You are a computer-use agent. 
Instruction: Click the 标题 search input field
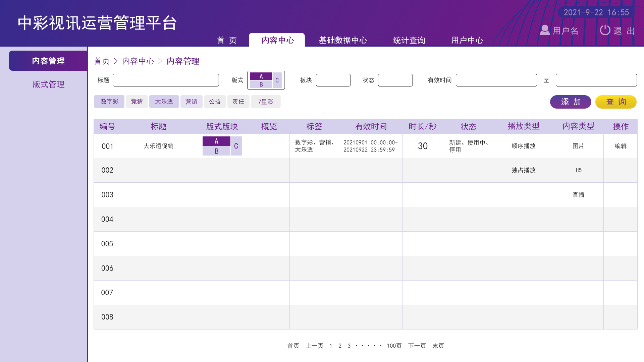(166, 80)
